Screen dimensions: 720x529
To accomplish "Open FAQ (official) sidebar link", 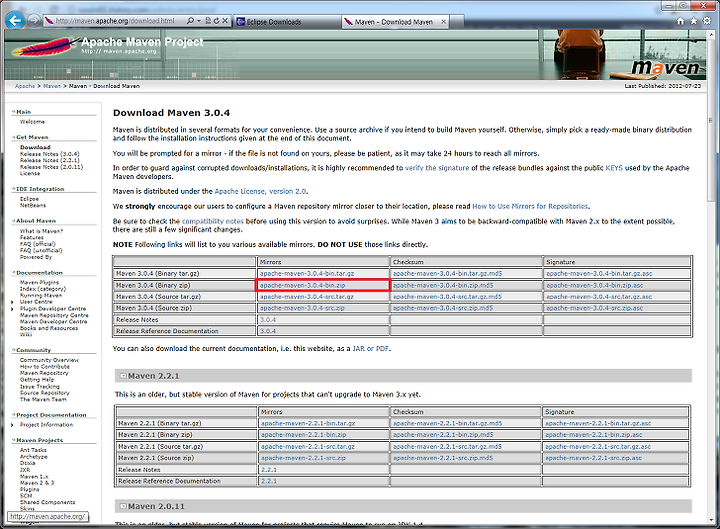I will tap(38, 244).
